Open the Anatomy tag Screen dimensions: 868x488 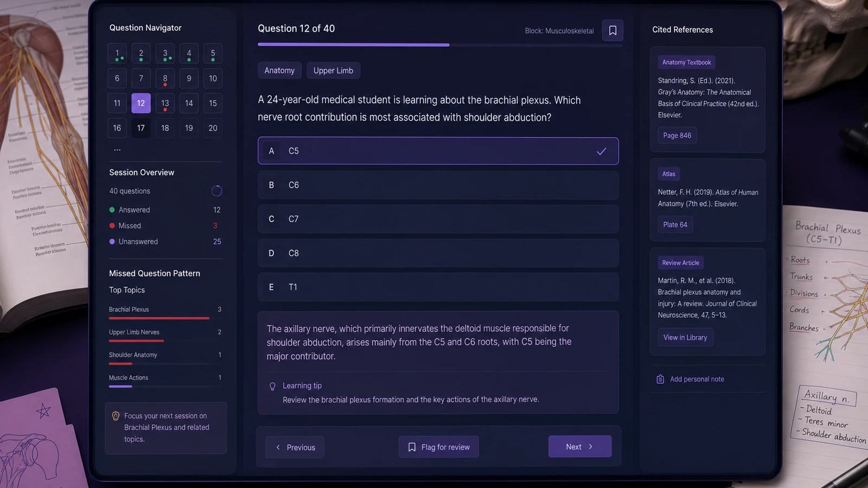[x=279, y=70]
